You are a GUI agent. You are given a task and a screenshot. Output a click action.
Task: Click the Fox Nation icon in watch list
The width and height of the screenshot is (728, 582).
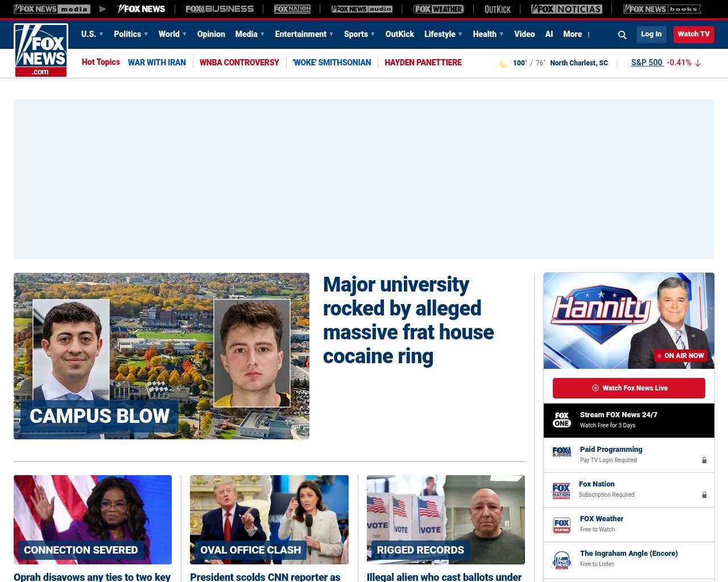tap(561, 490)
